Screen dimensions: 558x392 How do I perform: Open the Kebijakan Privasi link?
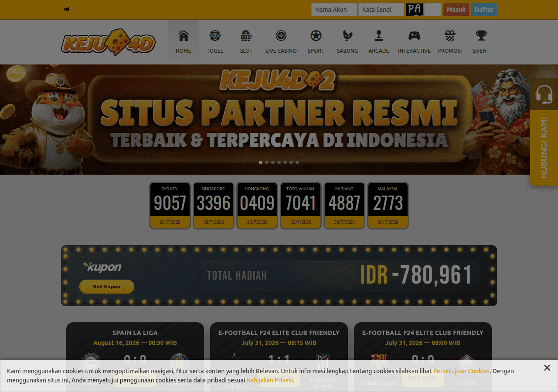pos(270,380)
